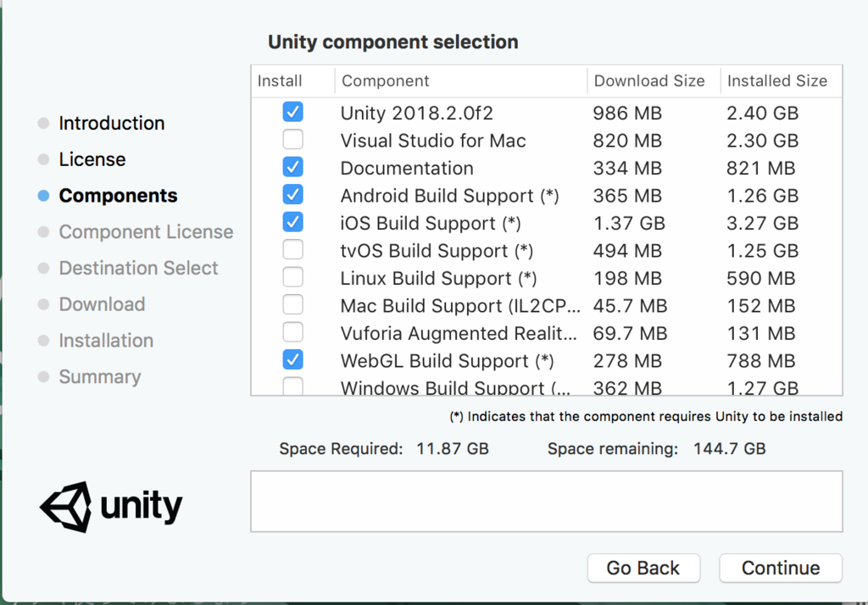Check the Mac Build Support (IL2CPP) checkbox
This screenshot has width=868, height=605.
(x=292, y=305)
